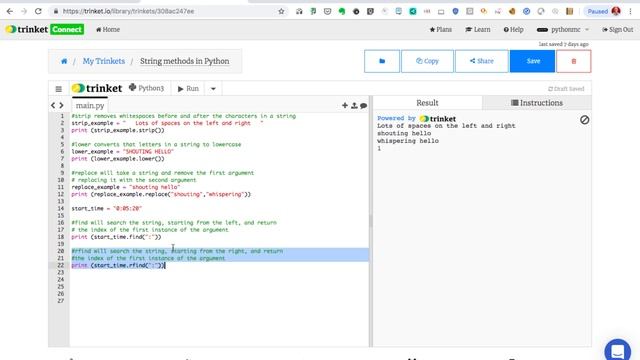Click the red trash delete button
Image resolution: width=640 pixels, height=360 pixels.
(573, 61)
